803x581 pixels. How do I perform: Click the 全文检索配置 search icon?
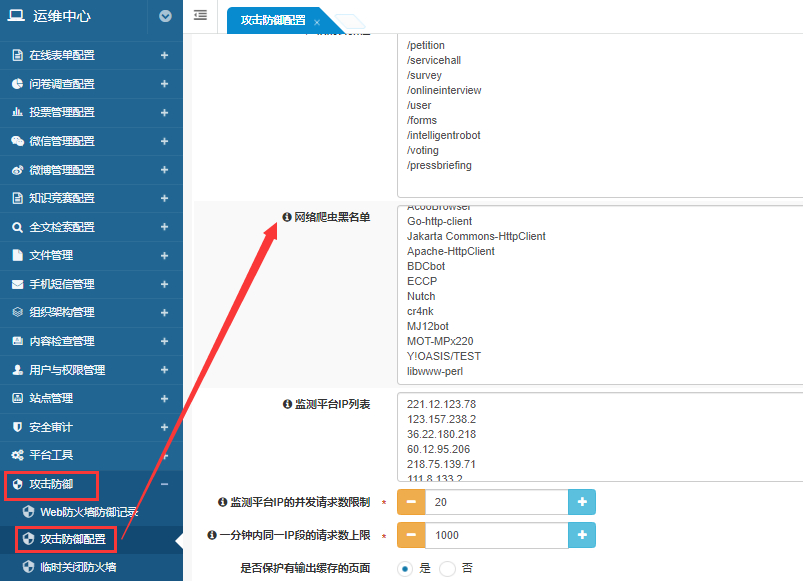[x=17, y=227]
